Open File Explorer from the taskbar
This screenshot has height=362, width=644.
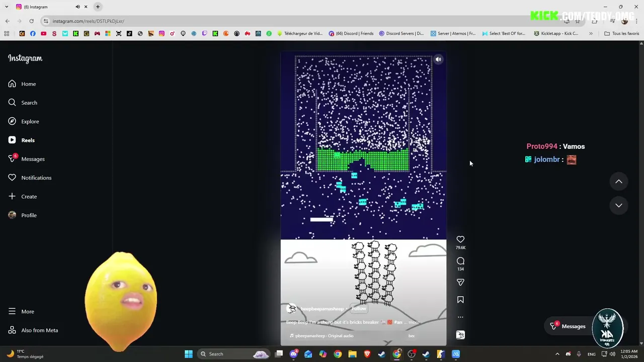352,354
